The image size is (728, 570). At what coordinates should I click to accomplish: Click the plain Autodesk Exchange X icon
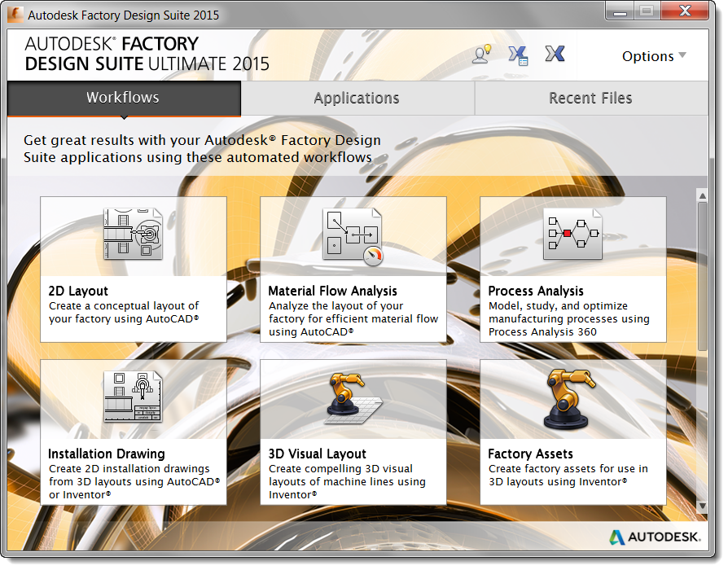click(555, 54)
